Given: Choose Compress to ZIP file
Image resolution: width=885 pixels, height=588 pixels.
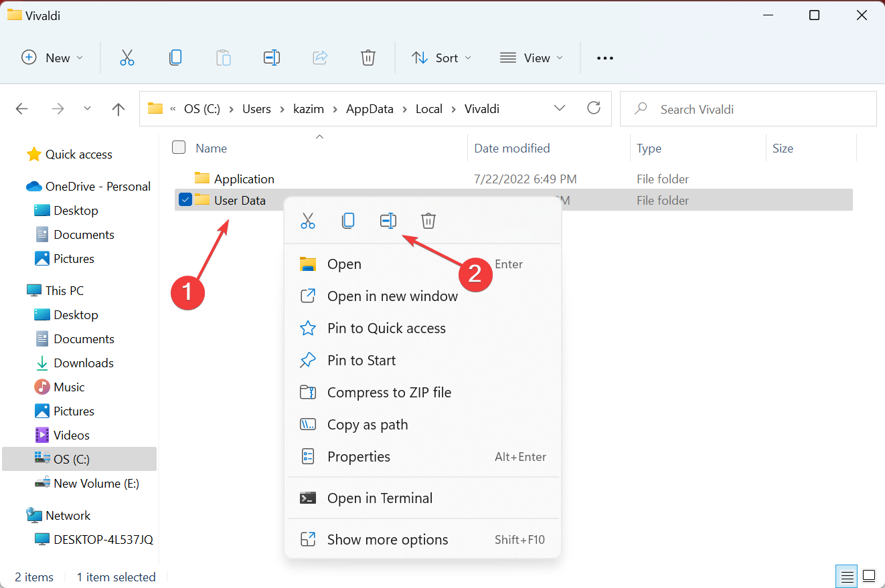Looking at the screenshot, I should 423,393.
